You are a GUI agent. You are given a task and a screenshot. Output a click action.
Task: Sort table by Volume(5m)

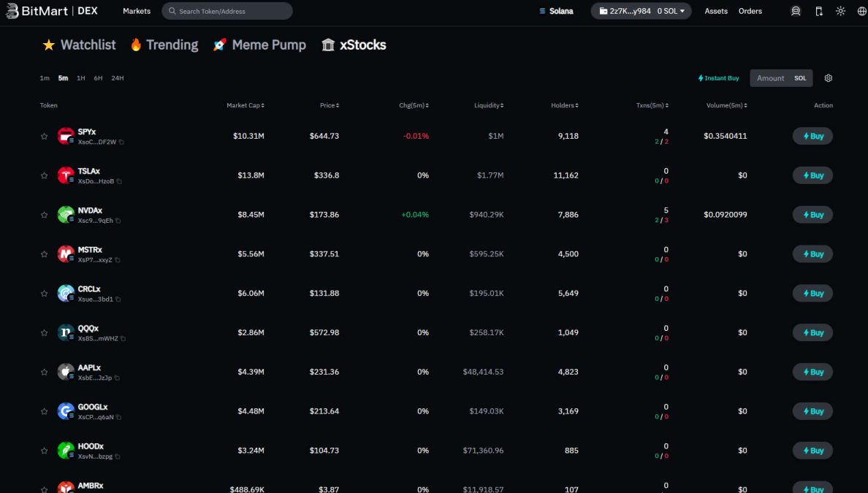point(727,105)
